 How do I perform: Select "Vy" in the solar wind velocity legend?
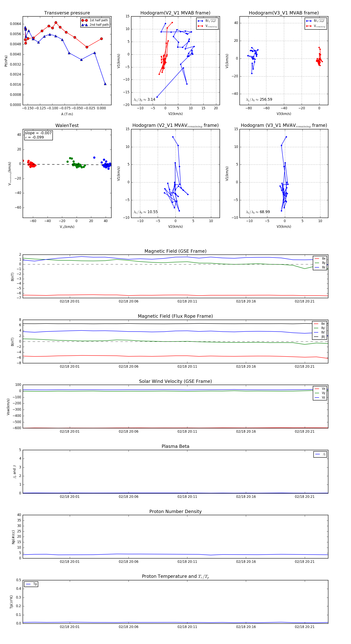(x=320, y=393)
